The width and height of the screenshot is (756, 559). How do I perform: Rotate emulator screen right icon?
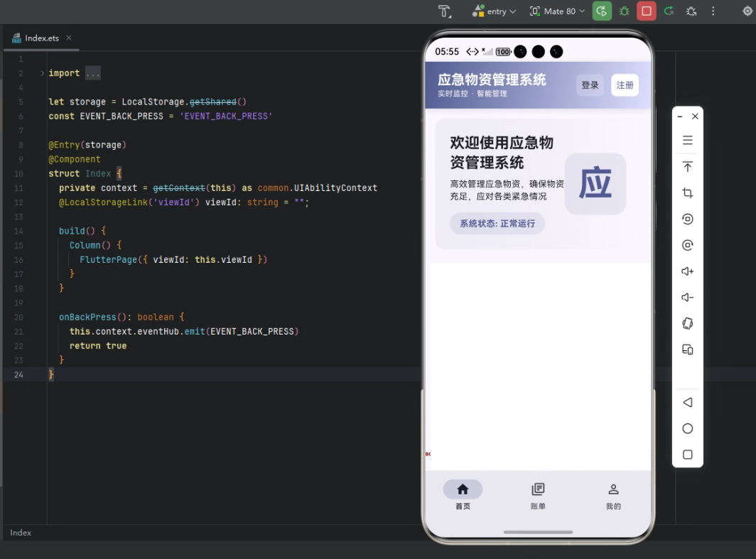(x=688, y=245)
